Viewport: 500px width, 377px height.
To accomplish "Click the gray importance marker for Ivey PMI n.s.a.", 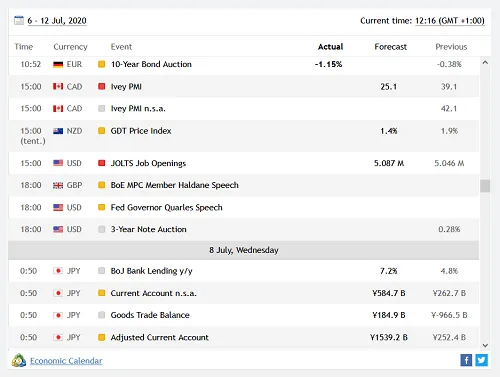I will (x=102, y=109).
